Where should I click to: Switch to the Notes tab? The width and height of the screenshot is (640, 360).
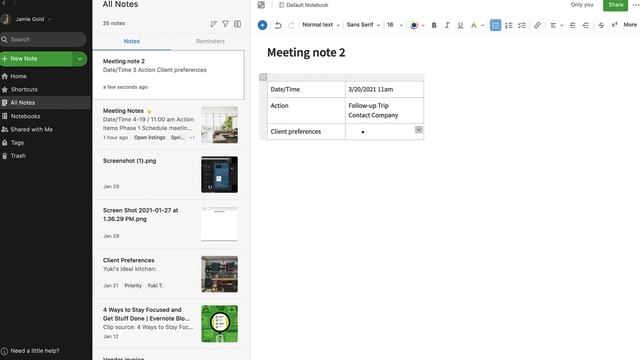pos(131,41)
